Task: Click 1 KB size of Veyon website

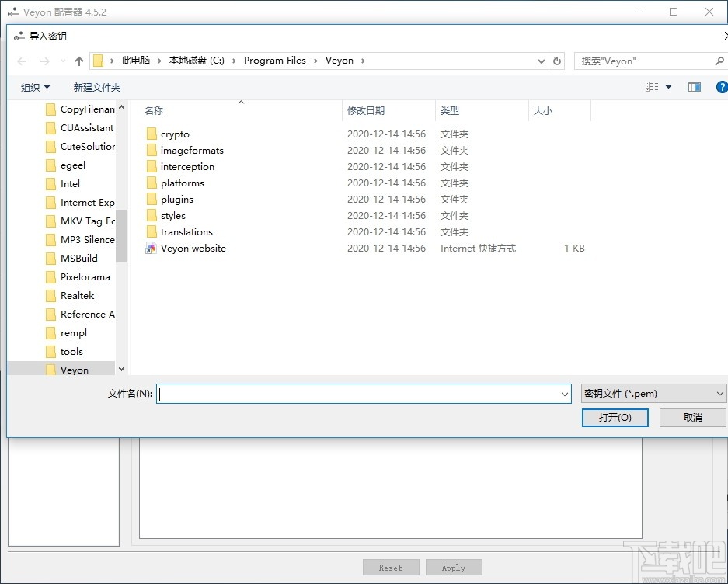Action: click(x=574, y=249)
